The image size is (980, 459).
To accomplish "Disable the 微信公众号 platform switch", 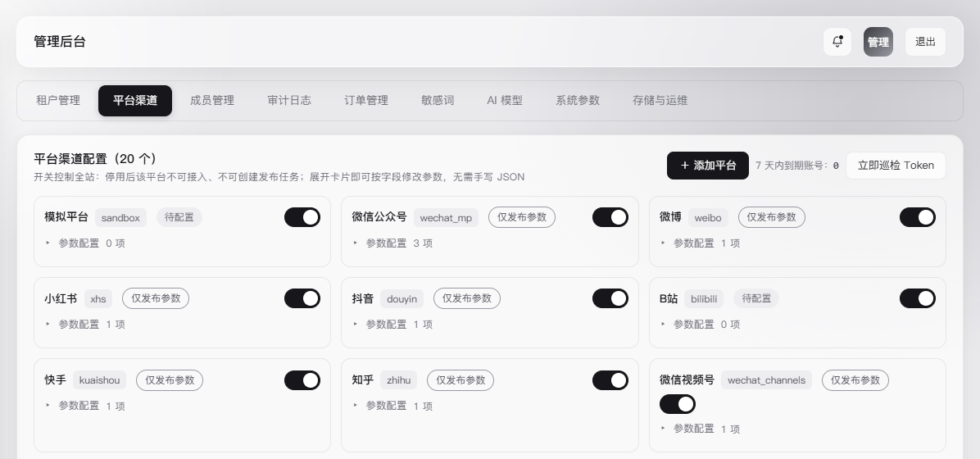I will pyautogui.click(x=610, y=218).
